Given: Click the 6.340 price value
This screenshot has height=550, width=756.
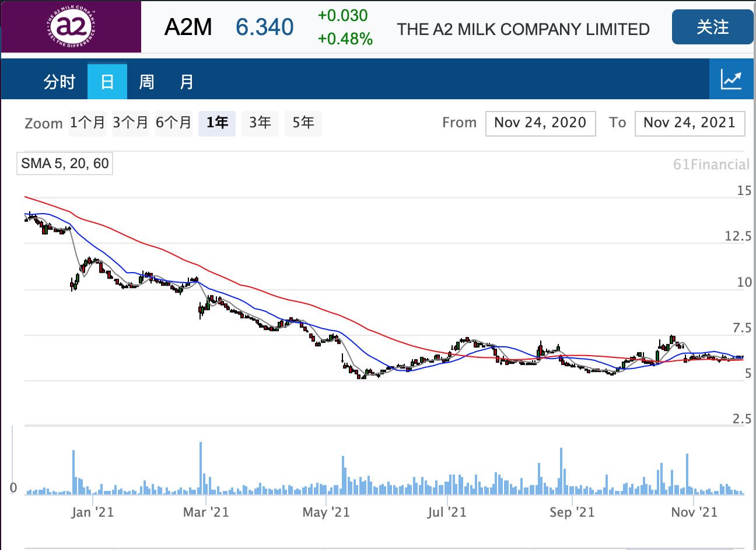Looking at the screenshot, I should click(x=264, y=27).
